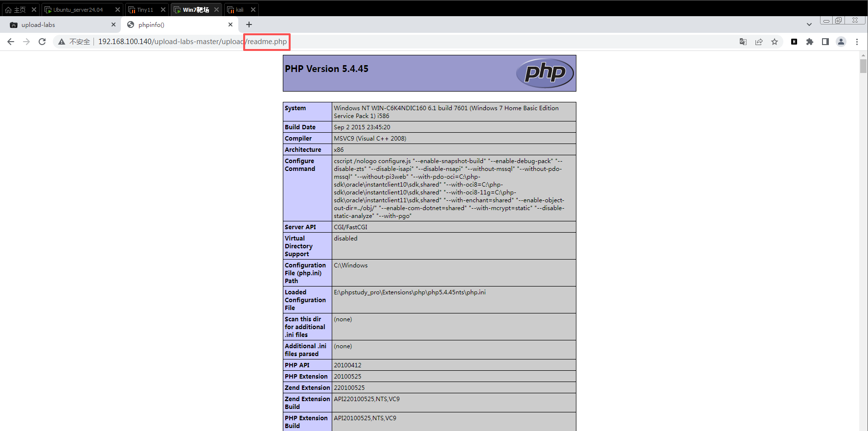This screenshot has height=431, width=868.
Task: Expand the tab search chevron
Action: (x=809, y=24)
